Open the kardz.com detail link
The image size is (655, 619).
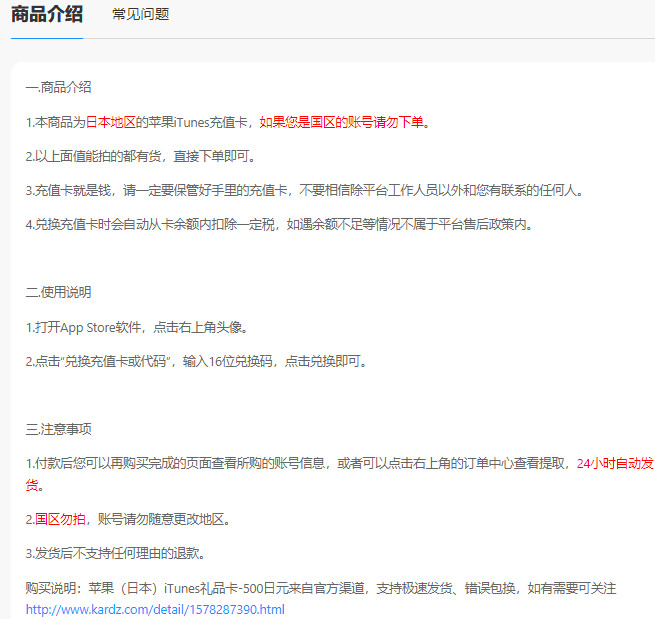(155, 609)
